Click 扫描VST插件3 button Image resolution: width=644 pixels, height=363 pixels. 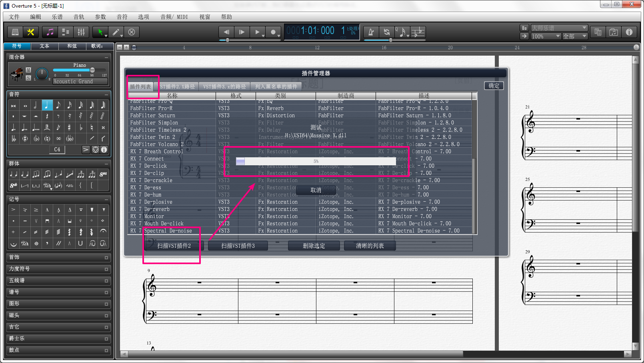click(x=238, y=246)
